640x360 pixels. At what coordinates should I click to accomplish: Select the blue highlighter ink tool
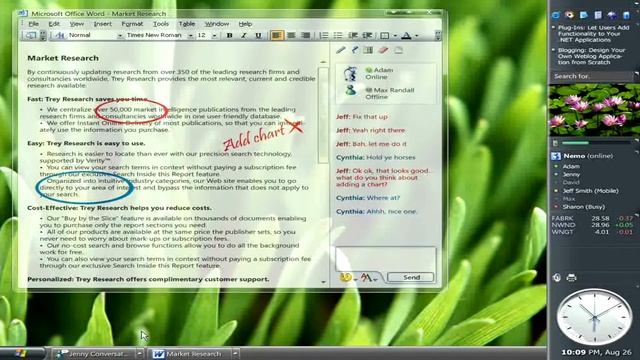[355, 50]
